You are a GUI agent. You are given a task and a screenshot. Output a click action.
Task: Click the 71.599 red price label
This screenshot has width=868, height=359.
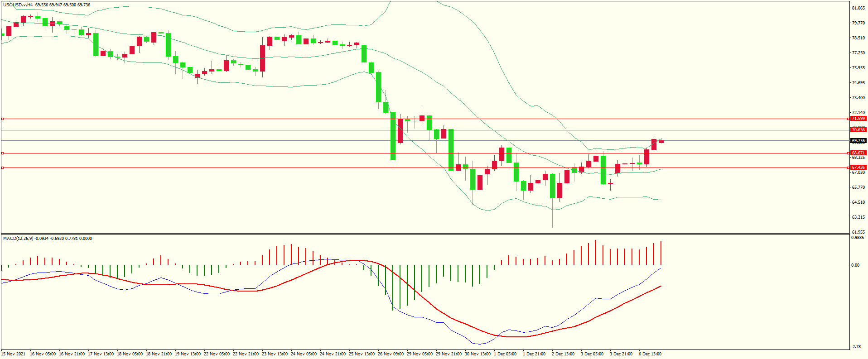click(x=858, y=119)
